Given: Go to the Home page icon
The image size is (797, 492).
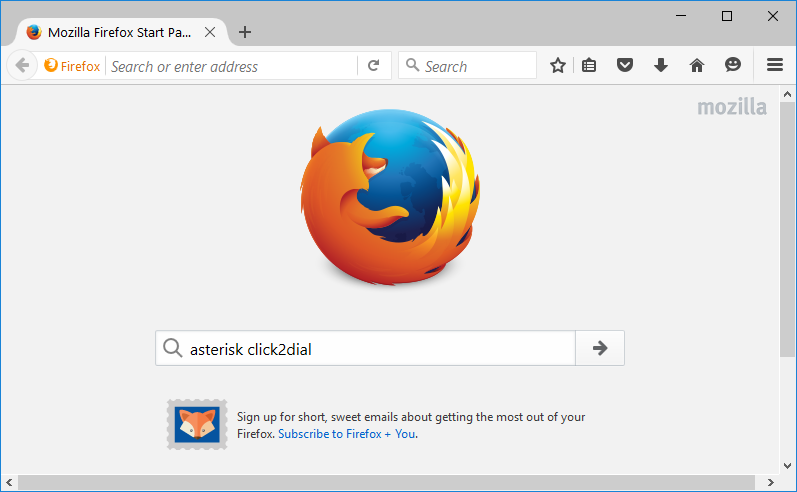Looking at the screenshot, I should click(697, 65).
